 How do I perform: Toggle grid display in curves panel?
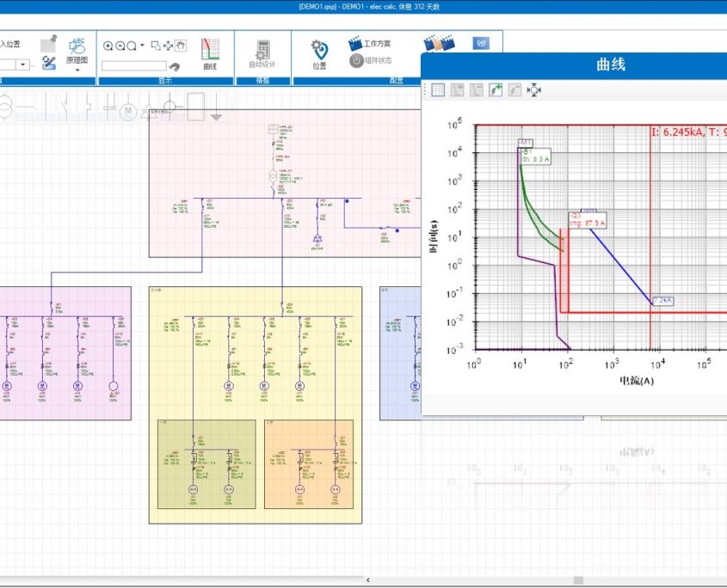438,90
